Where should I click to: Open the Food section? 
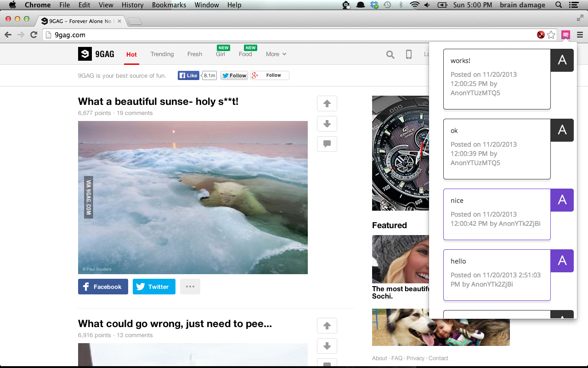(245, 54)
